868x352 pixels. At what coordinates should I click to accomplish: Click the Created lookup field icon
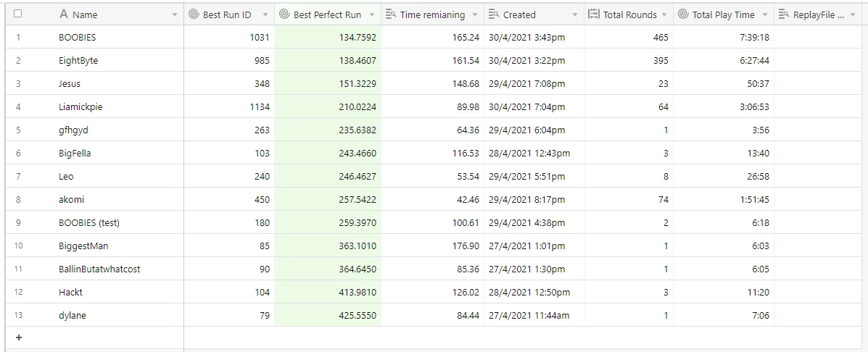[494, 14]
